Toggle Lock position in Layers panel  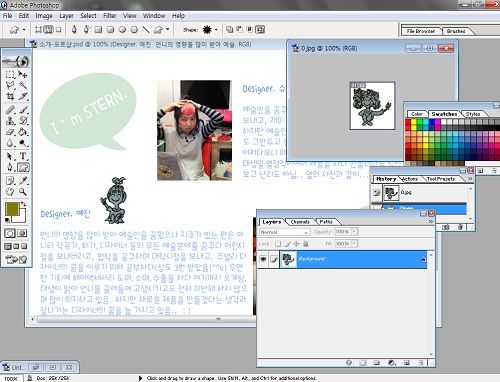click(296, 244)
